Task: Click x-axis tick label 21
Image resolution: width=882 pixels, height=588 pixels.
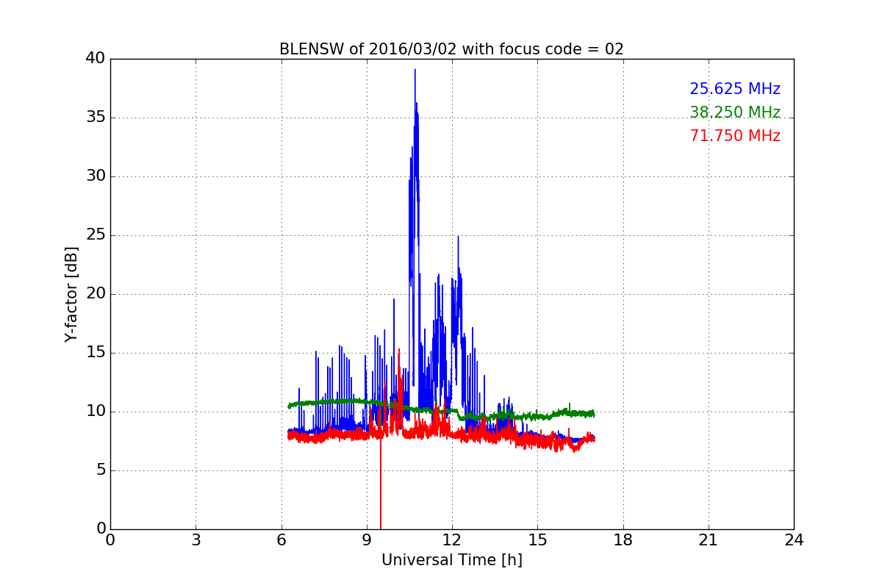Action: point(709,539)
